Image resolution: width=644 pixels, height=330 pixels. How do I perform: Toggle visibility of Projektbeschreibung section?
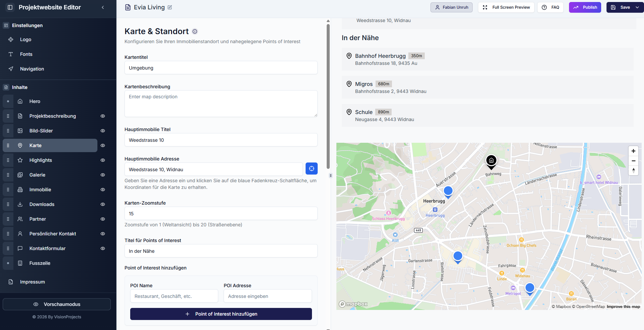pyautogui.click(x=103, y=116)
